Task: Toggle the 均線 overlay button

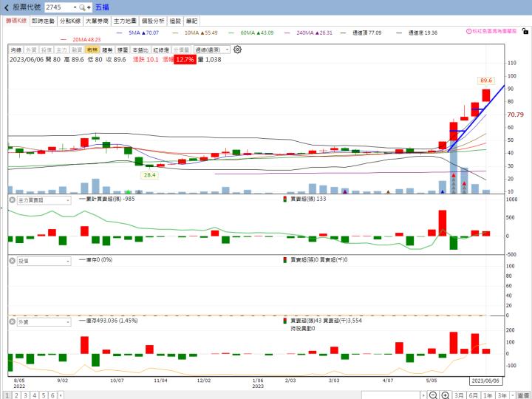Action: pyautogui.click(x=16, y=50)
